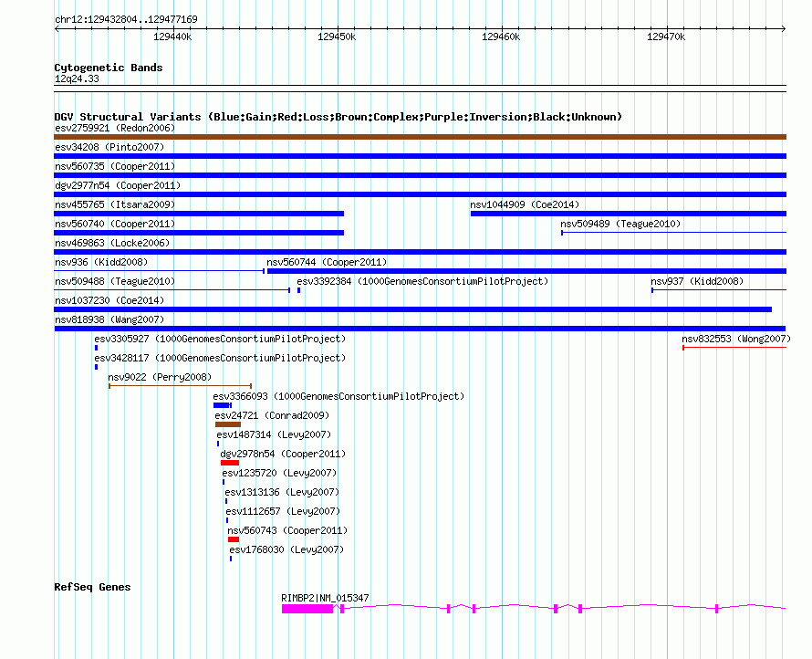Open nsv818938 (Wang2007) variant
The height and width of the screenshot is (659, 812).
tap(109, 319)
